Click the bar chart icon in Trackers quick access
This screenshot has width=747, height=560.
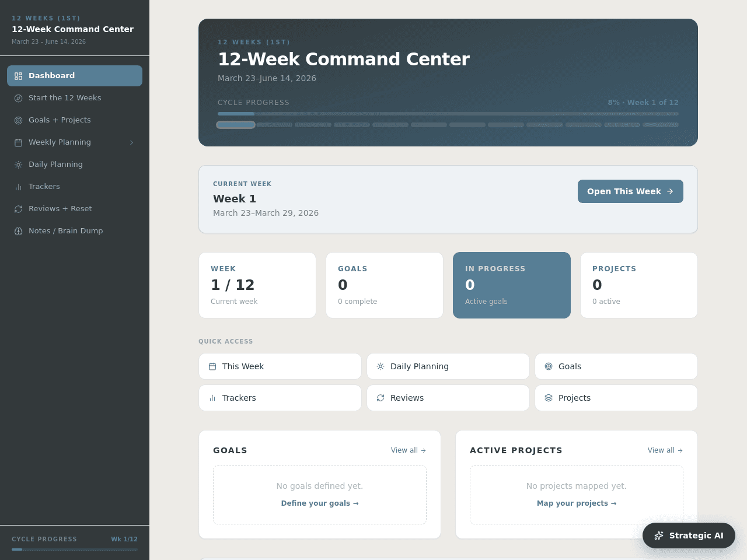click(212, 398)
